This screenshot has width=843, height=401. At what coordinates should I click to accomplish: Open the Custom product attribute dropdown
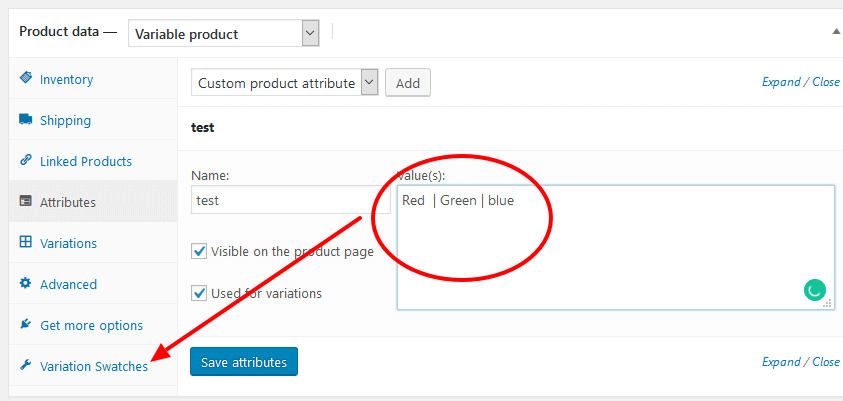pos(369,83)
